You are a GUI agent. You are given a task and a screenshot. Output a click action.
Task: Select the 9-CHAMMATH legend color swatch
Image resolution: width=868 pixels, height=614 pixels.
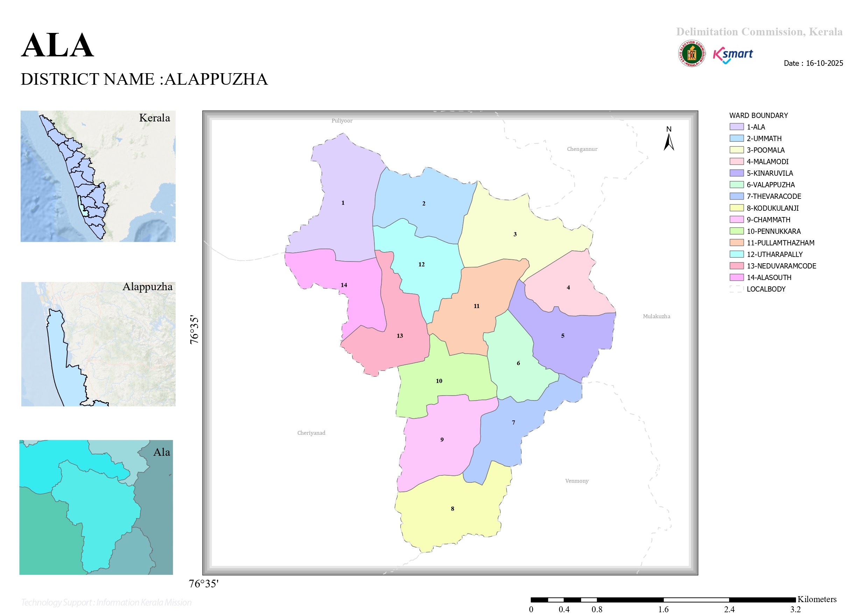(736, 219)
